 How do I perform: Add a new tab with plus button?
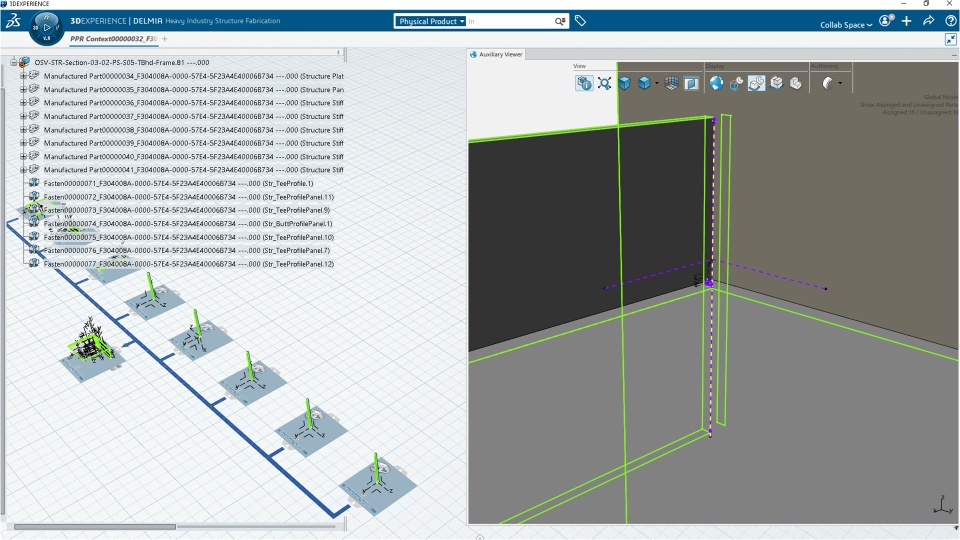click(x=164, y=39)
